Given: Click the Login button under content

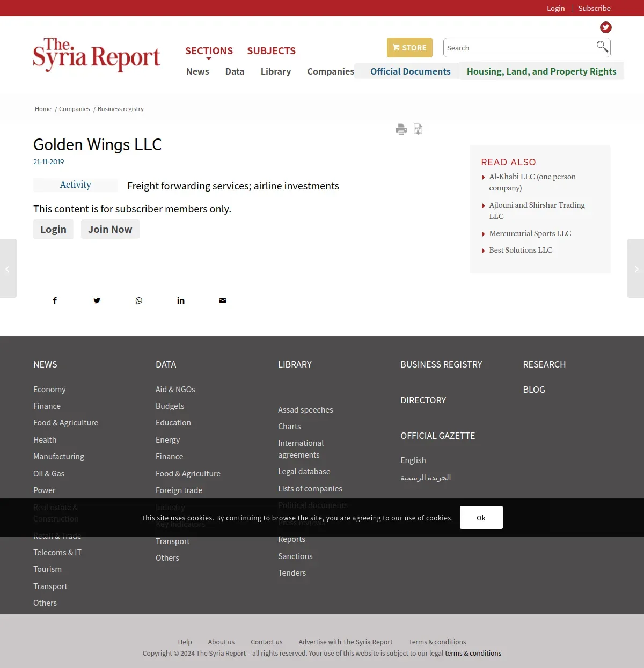Looking at the screenshot, I should [53, 229].
